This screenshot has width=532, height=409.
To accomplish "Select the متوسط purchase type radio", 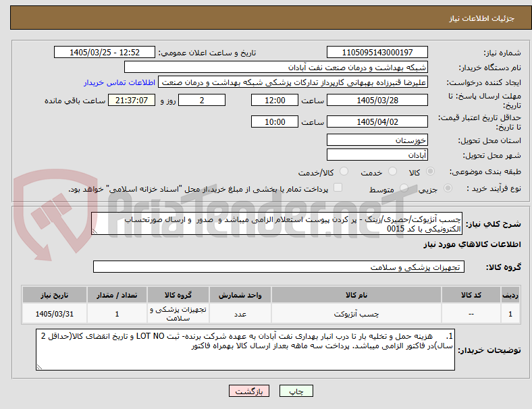I will (x=404, y=188).
